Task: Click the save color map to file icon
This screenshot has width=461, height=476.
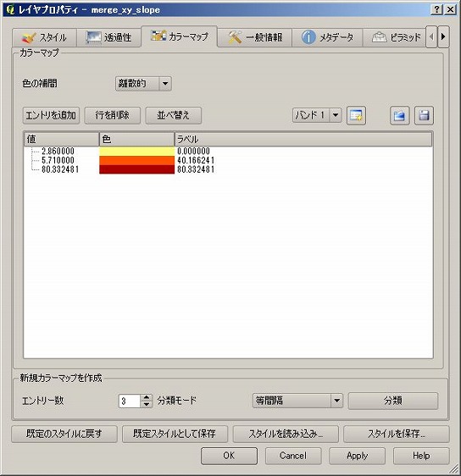Action: (424, 115)
